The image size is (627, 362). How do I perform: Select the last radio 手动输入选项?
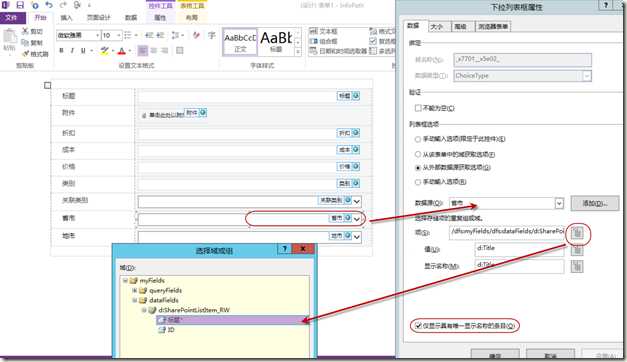tap(418, 182)
